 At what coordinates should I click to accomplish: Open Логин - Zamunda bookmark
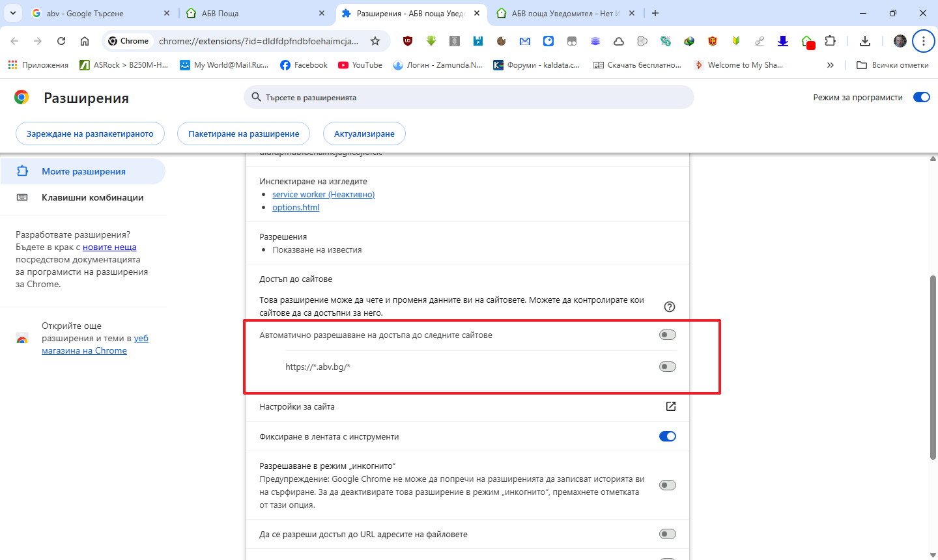[438, 65]
